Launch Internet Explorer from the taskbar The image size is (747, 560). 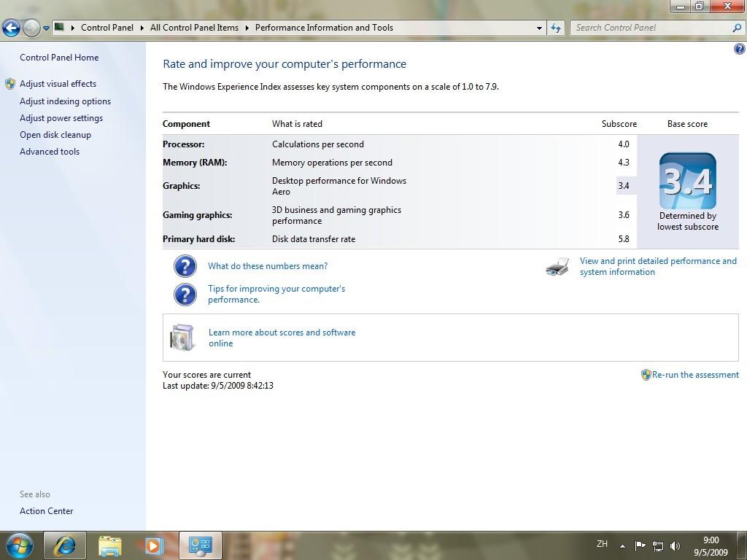tap(65, 545)
